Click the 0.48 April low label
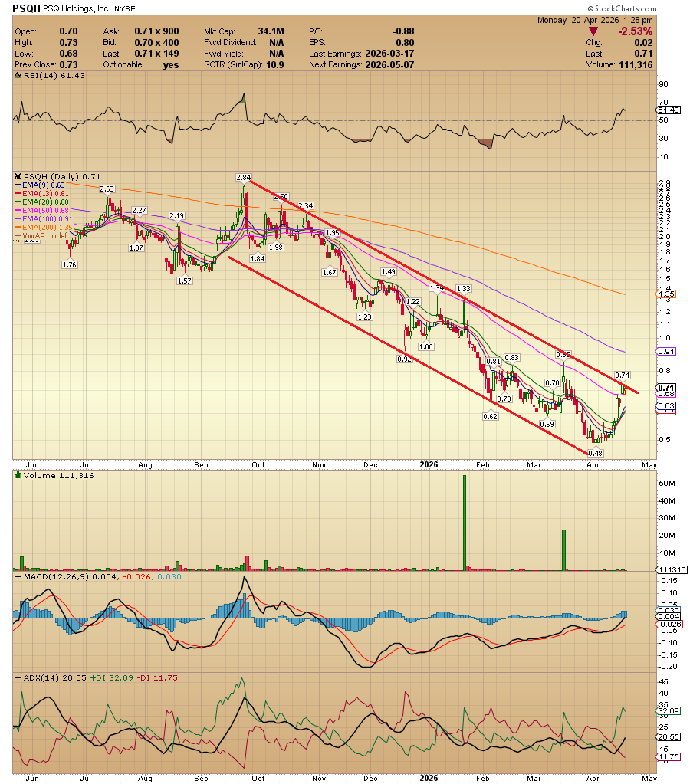The height and width of the screenshot is (784, 690). [x=596, y=454]
